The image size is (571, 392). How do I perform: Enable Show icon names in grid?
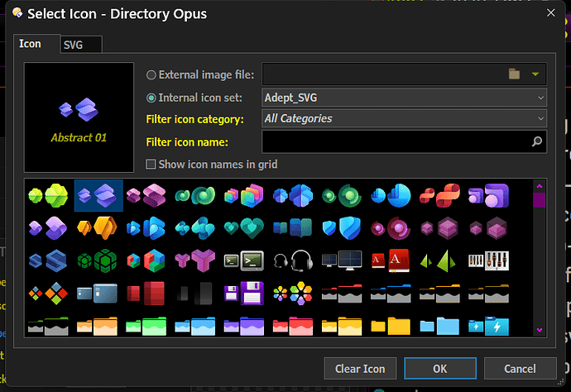coord(151,164)
